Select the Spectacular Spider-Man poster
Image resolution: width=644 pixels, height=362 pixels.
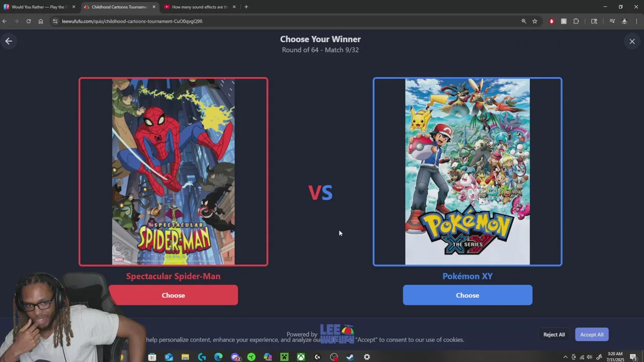click(x=173, y=171)
